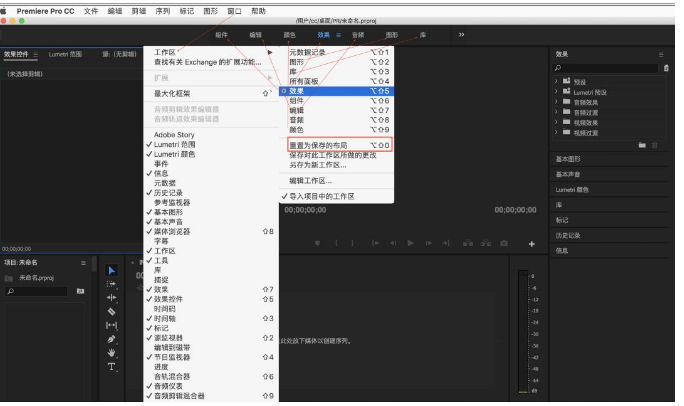This screenshot has height=406, width=684.
Task: Click the Effects panel search field
Action: [x=605, y=68]
